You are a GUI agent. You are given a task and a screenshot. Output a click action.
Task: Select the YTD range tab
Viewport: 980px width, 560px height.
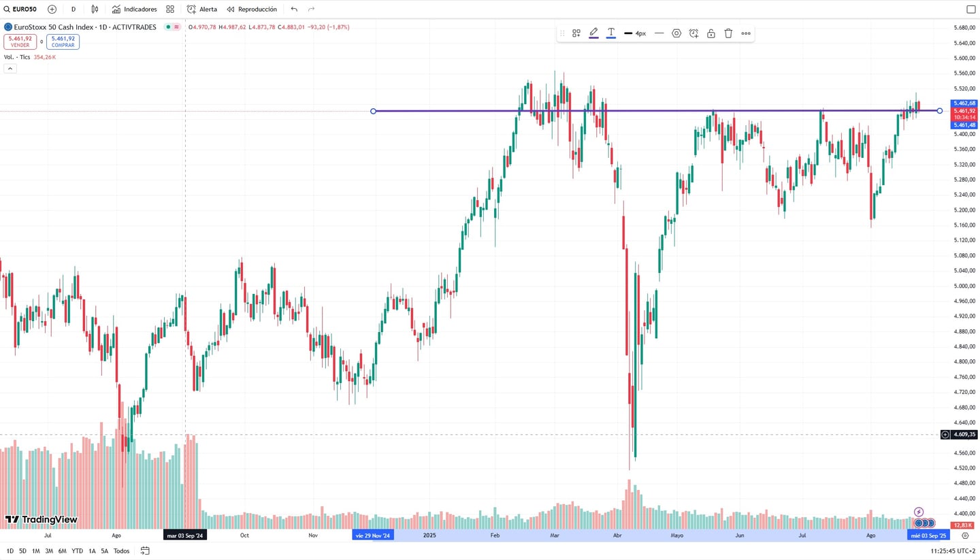pos(77,550)
